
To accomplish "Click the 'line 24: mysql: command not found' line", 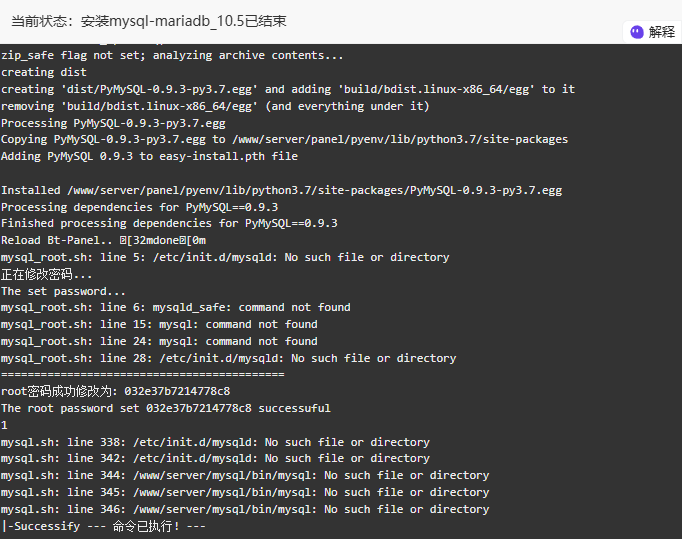I will (x=159, y=341).
